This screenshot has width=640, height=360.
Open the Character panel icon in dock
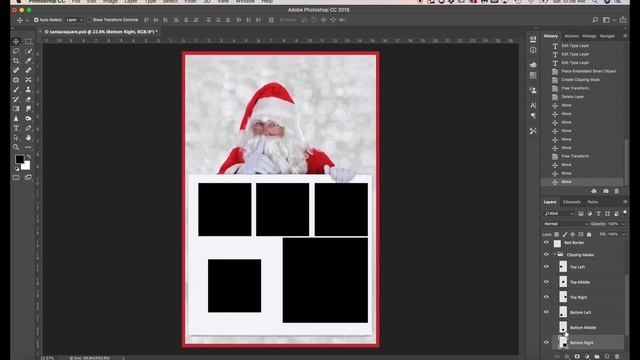pyautogui.click(x=533, y=105)
